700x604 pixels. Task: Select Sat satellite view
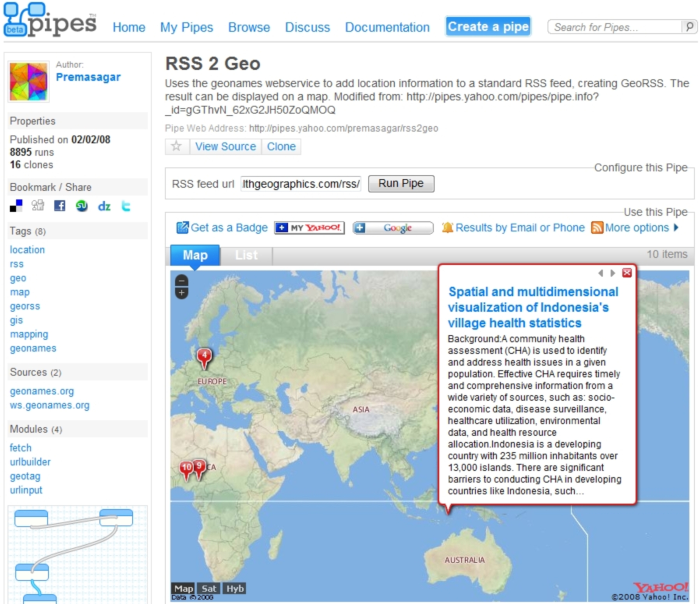click(x=209, y=589)
